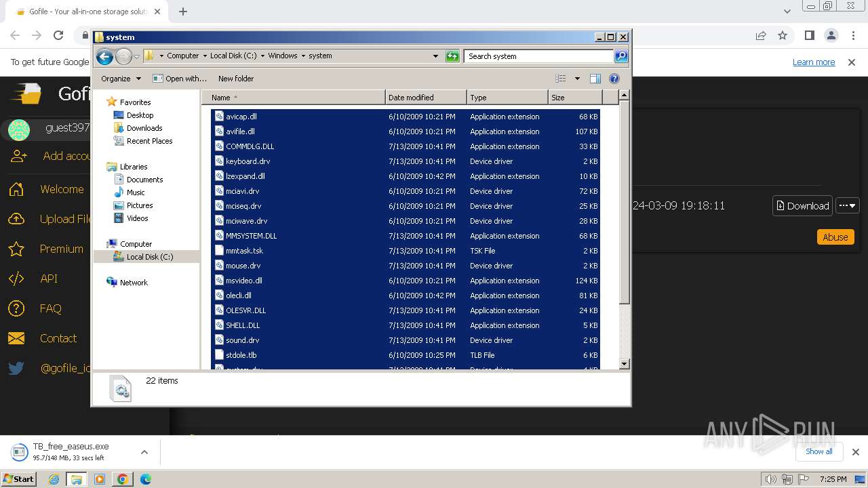
Task: Click the change view icon
Action: tap(561, 79)
